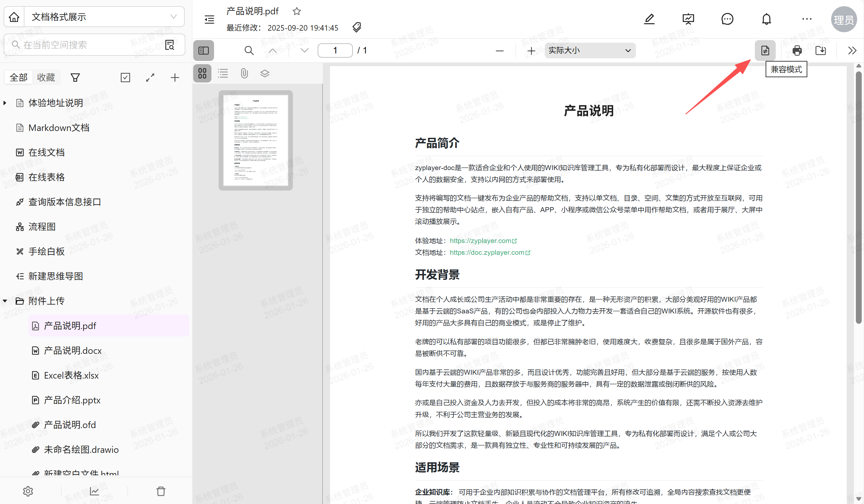
Task: Toggle the PDF sidebar panel button
Action: (x=203, y=51)
